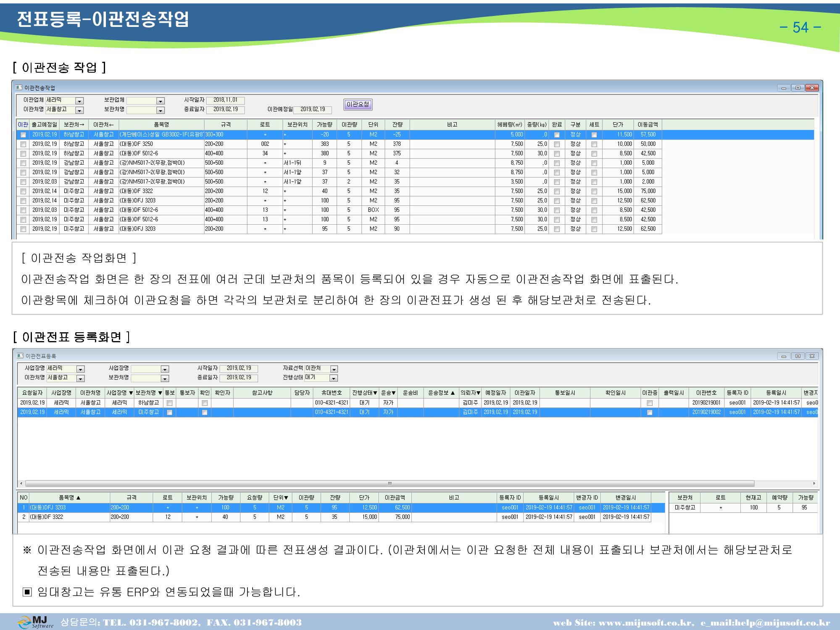The width and height of the screenshot is (840, 630).
Task: Select the 미주창고 slip row 20190219002
Action: (x=418, y=412)
